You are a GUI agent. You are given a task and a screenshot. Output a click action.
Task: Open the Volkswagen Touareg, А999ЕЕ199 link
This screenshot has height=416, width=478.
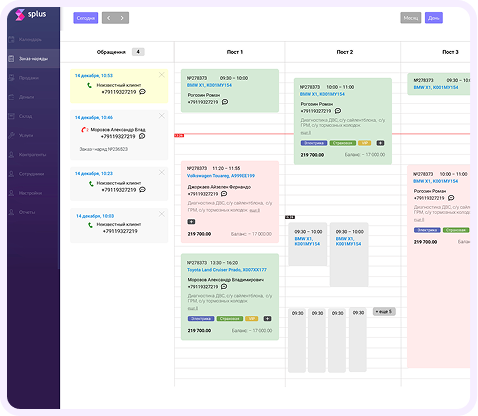pos(221,176)
